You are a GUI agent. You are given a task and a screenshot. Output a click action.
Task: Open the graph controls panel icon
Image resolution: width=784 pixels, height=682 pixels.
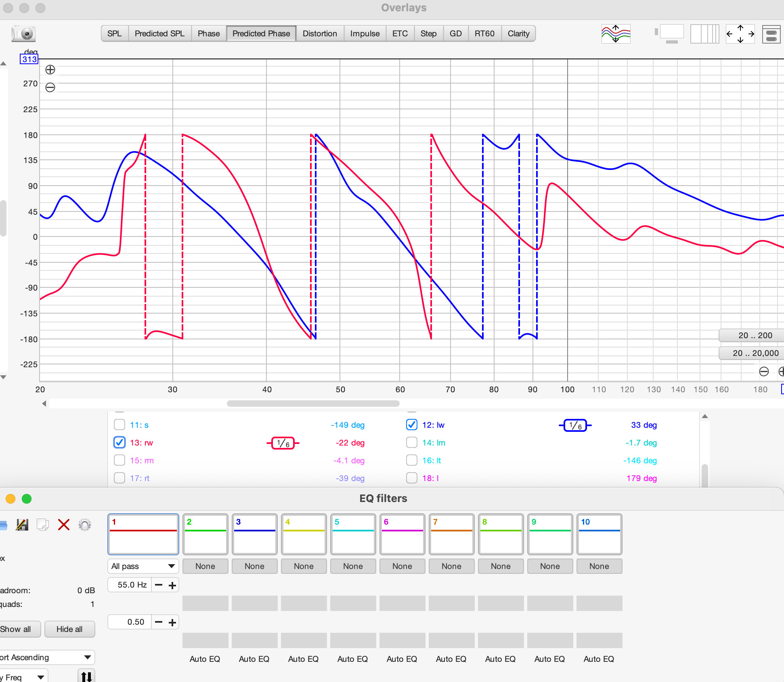pyautogui.click(x=771, y=34)
